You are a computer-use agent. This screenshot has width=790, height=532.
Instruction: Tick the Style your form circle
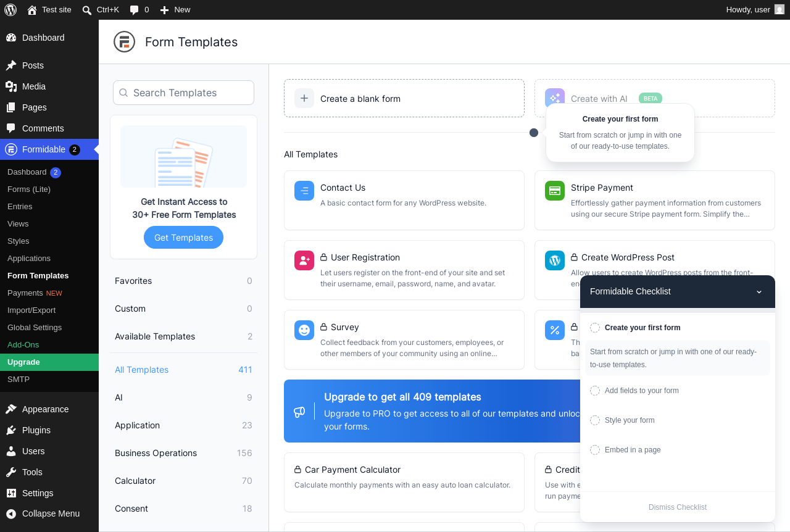coord(595,420)
